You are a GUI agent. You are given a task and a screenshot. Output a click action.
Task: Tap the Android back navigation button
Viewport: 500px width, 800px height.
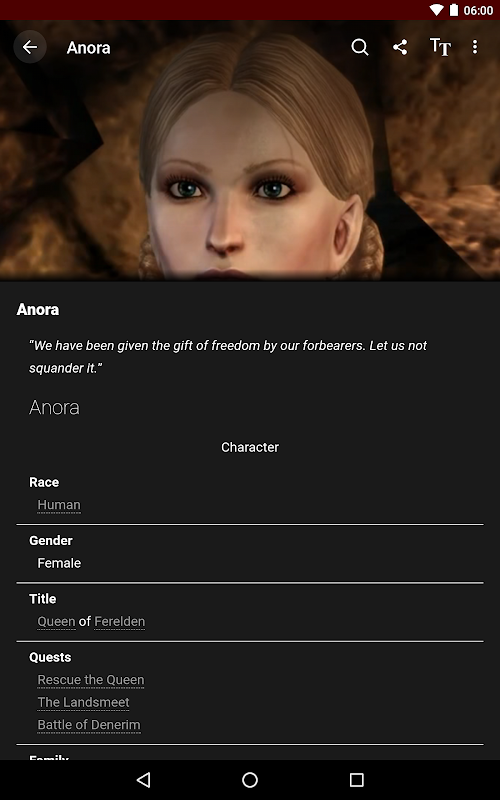(x=144, y=780)
